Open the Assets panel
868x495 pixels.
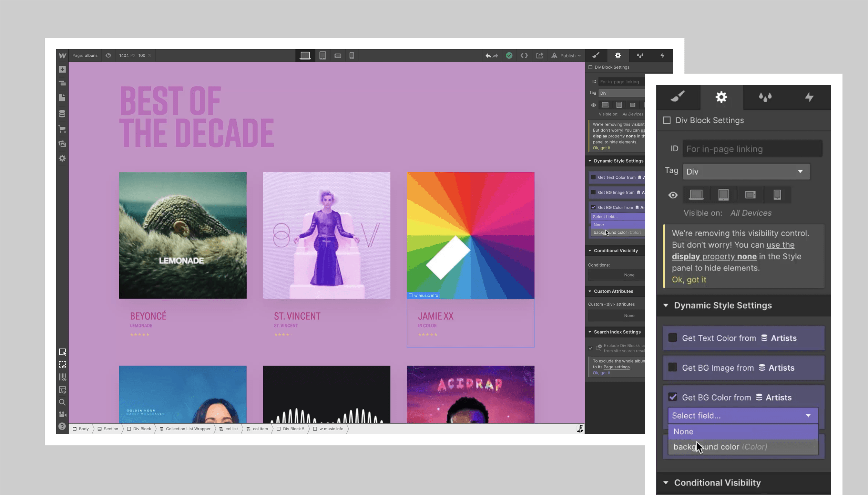tap(62, 144)
